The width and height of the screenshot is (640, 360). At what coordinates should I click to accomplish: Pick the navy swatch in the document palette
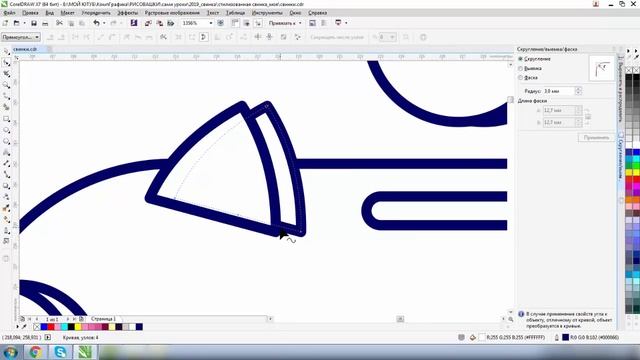(x=139, y=327)
